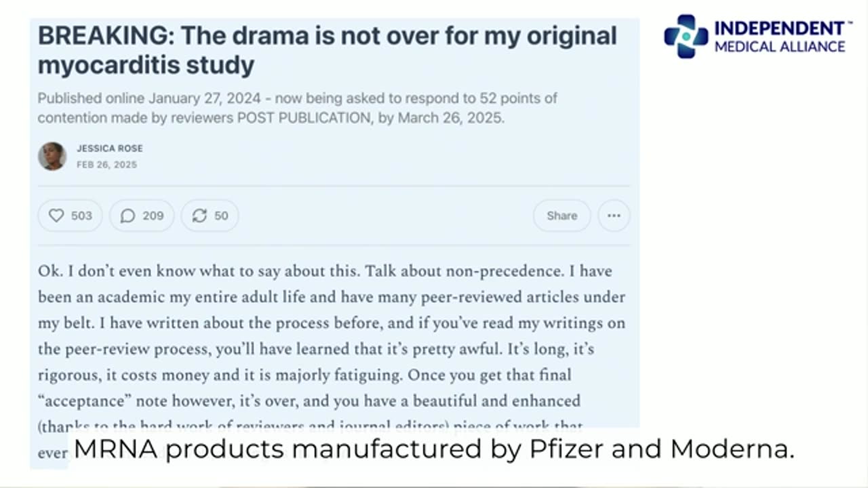Click the heart like icon
This screenshot has width=868, height=488.
[56, 216]
